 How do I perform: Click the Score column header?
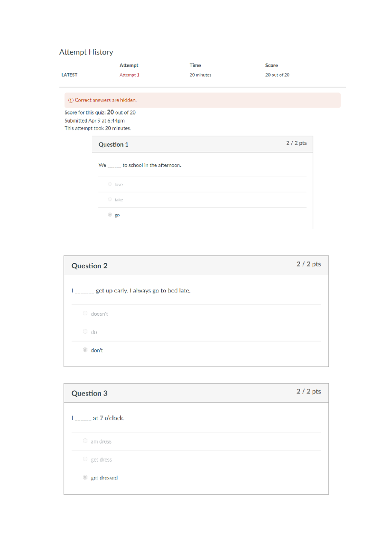point(271,65)
